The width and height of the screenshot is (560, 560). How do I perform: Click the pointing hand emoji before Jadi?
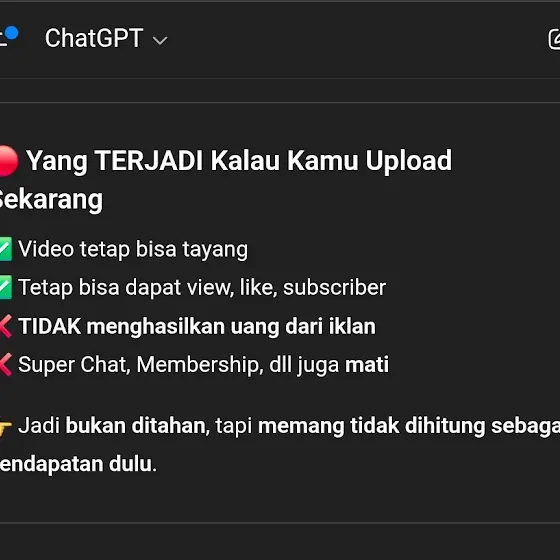point(6,427)
